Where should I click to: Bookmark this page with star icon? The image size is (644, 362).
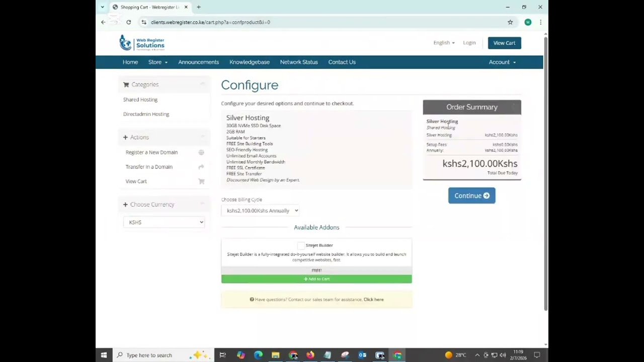pyautogui.click(x=510, y=22)
